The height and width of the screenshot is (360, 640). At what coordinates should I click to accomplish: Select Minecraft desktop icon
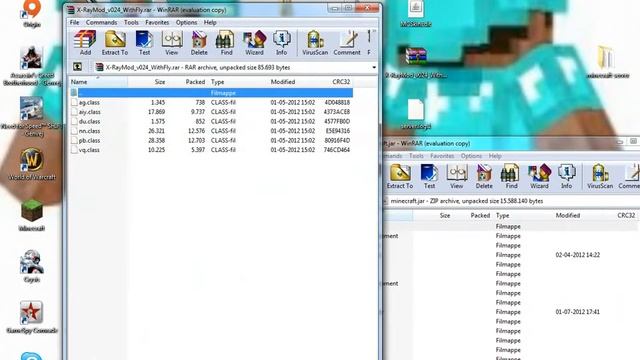pos(32,215)
